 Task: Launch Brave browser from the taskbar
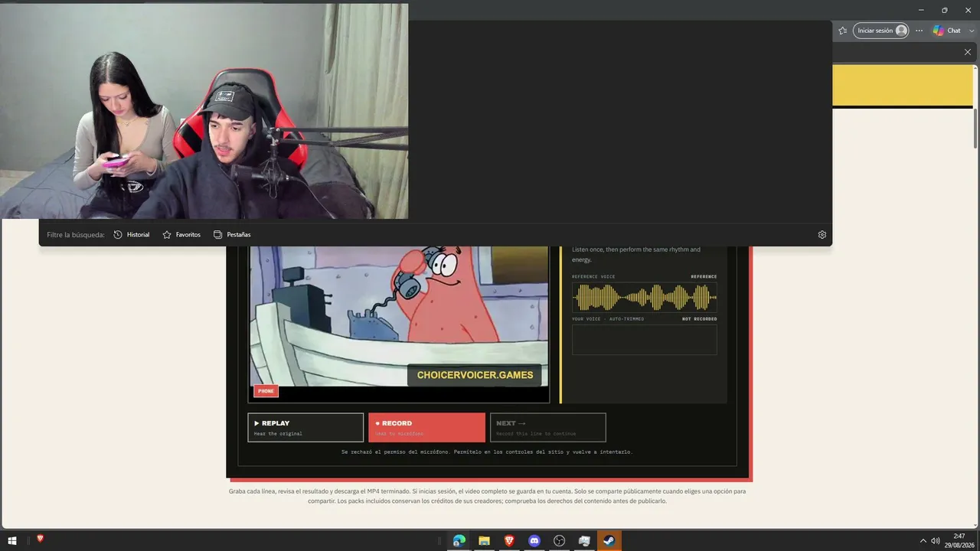coord(509,540)
